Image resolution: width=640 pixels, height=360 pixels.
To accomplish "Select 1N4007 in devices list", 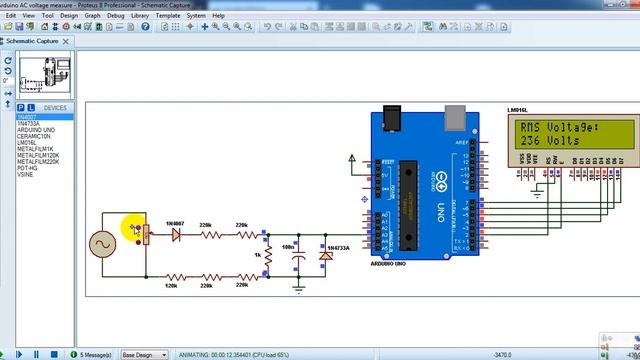I will tap(45, 117).
